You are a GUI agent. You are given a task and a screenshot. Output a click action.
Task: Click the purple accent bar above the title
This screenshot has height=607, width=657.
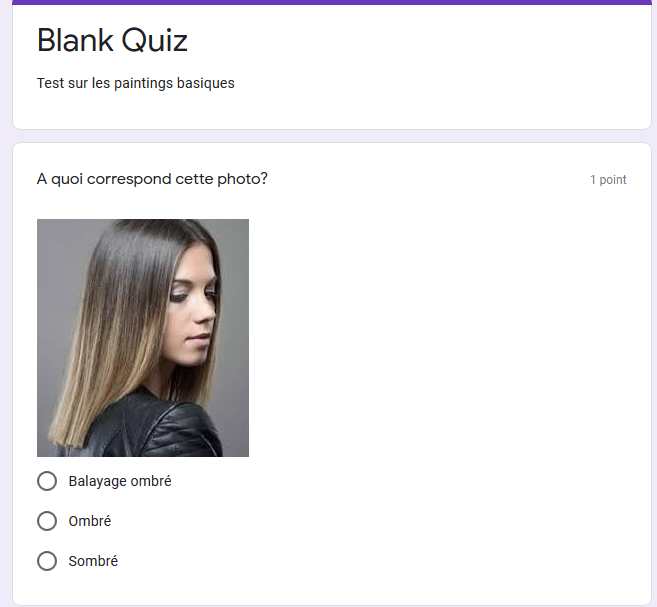(331, 2)
